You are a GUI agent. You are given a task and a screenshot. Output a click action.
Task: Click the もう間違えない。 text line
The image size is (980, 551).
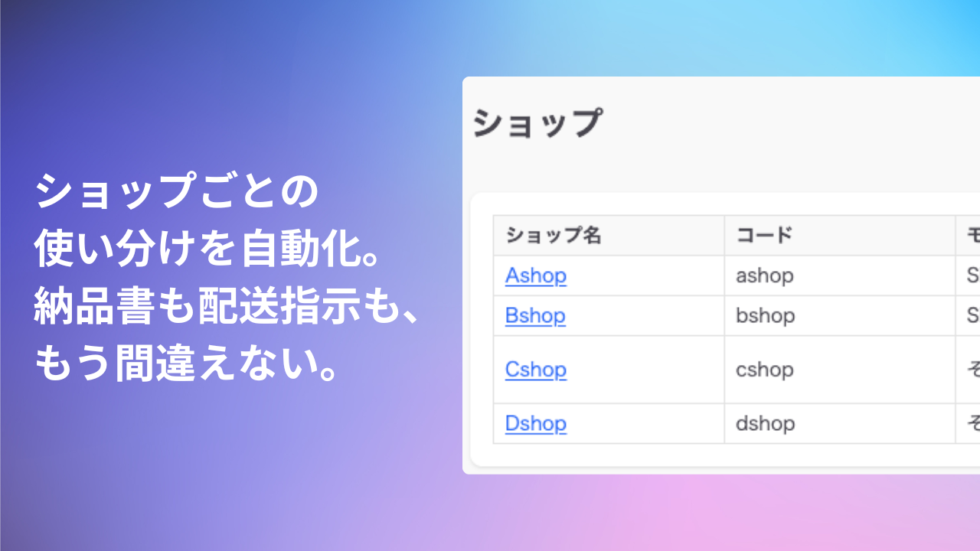(x=186, y=367)
